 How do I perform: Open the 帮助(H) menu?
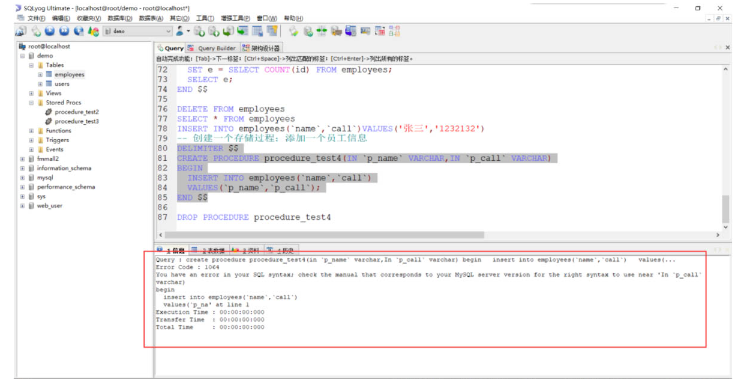point(293,18)
